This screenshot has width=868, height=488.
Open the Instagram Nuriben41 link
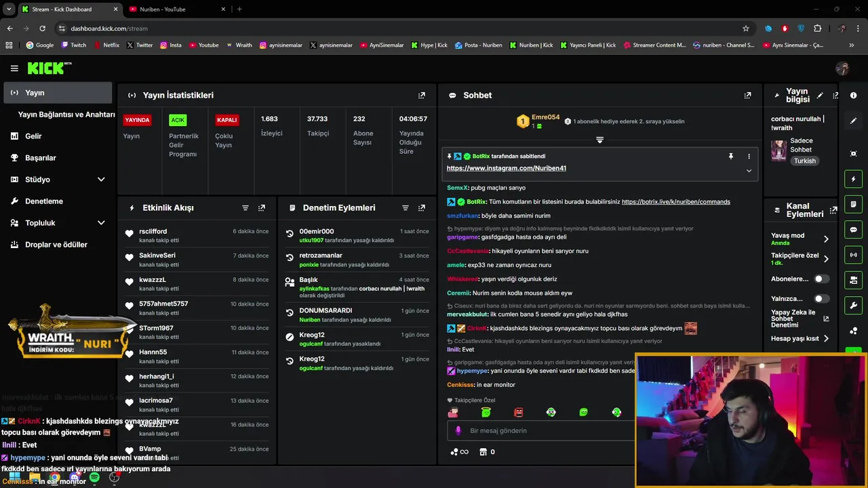[506, 168]
